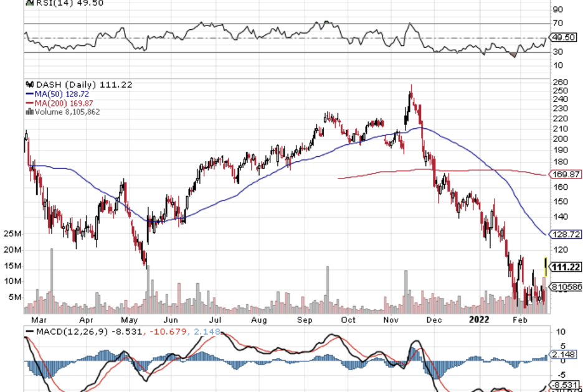Viewport: 583px width, 392px height.
Task: Click the 49.50 RSI value tag on the axis
Action: tap(563, 37)
